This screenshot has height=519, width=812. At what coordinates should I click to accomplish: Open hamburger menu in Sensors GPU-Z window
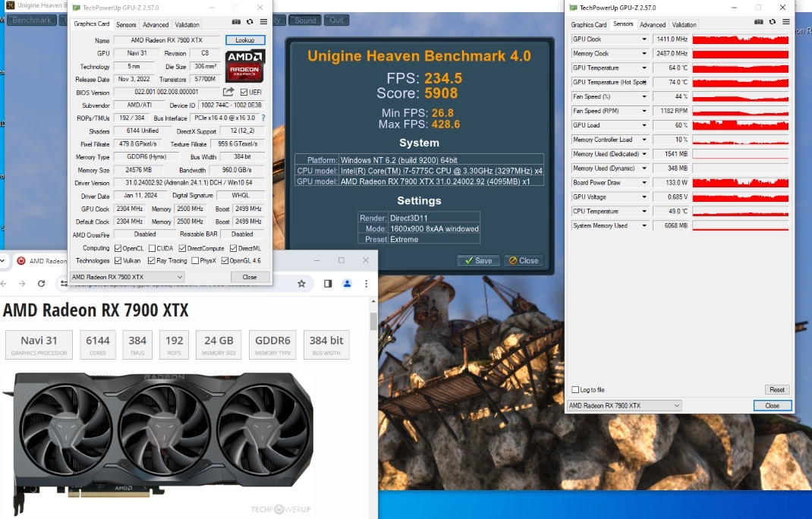786,22
